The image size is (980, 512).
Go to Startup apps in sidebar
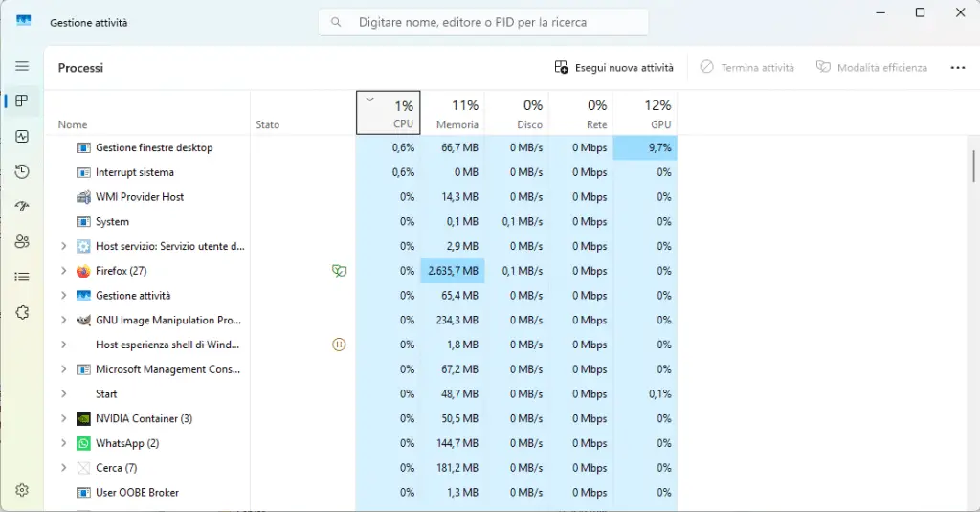point(22,207)
